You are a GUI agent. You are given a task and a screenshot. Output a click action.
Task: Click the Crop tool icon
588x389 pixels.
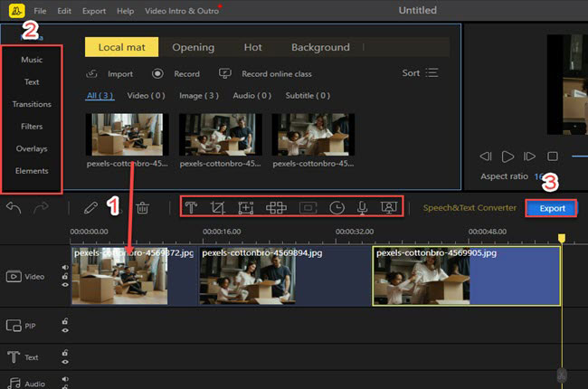(217, 207)
